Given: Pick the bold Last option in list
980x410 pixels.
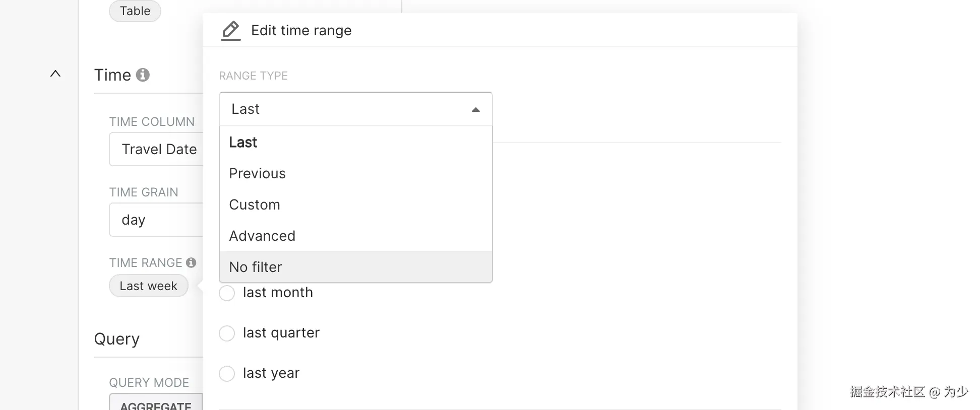Looking at the screenshot, I should point(243,143).
